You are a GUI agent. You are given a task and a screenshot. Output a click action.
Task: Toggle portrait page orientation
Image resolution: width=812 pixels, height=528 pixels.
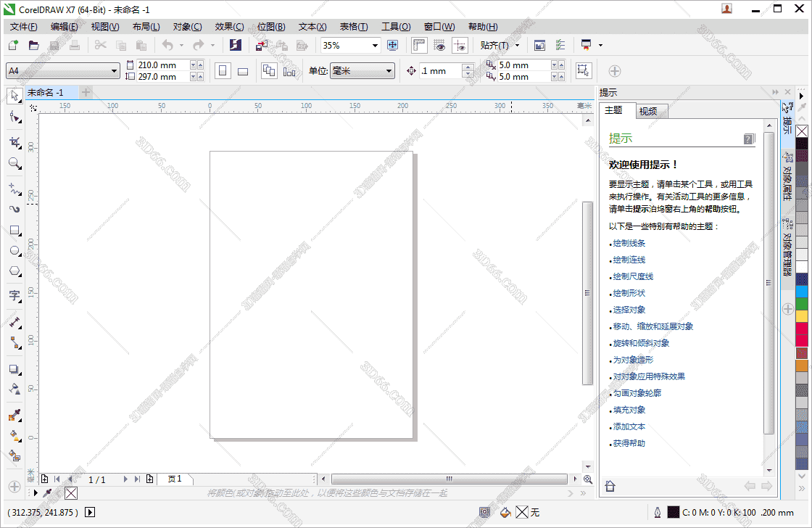pyautogui.click(x=222, y=70)
